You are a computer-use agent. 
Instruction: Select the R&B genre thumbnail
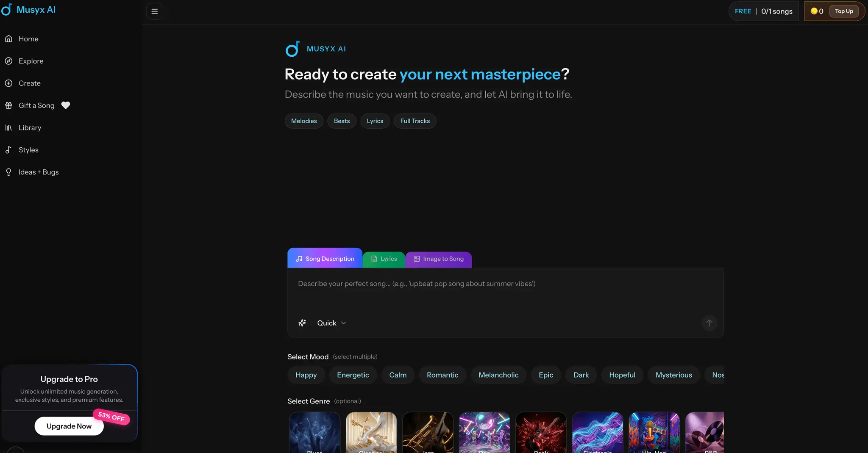click(705, 433)
